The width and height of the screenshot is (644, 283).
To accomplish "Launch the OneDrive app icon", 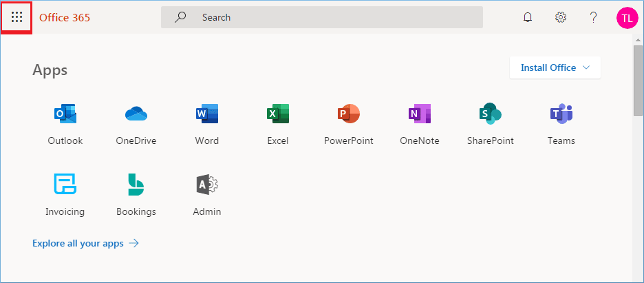I will pos(136,114).
